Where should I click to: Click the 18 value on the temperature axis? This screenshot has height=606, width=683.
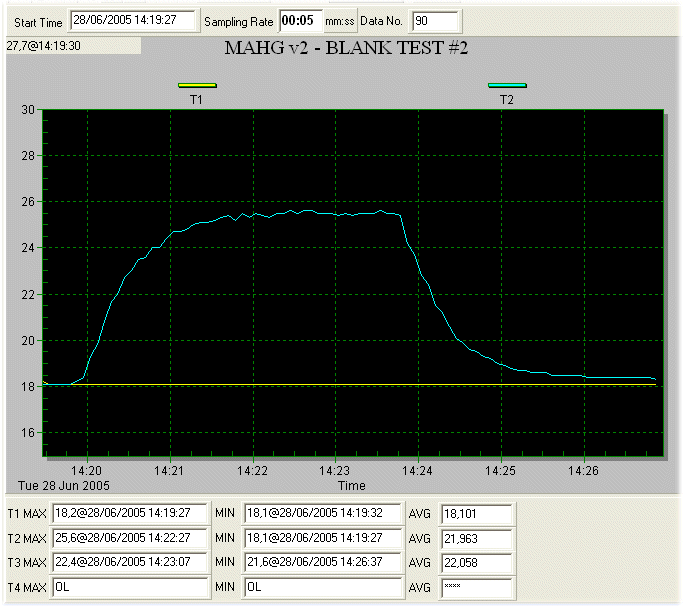[28, 387]
